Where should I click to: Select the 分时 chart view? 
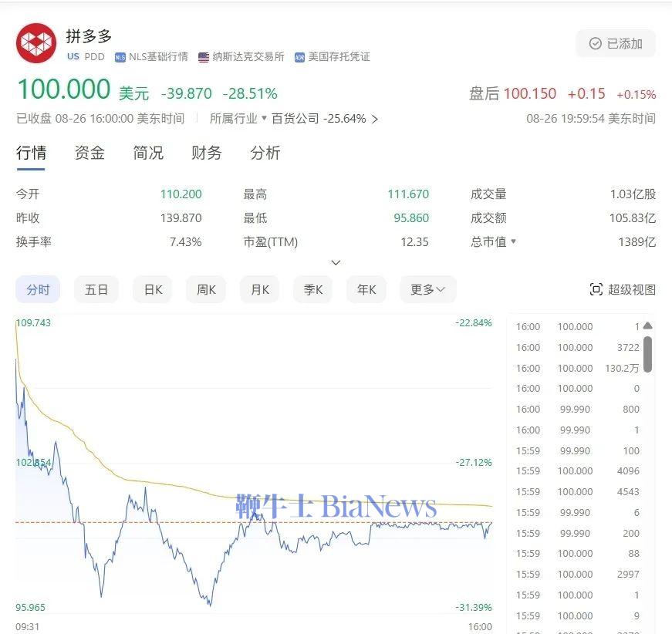pos(38,289)
